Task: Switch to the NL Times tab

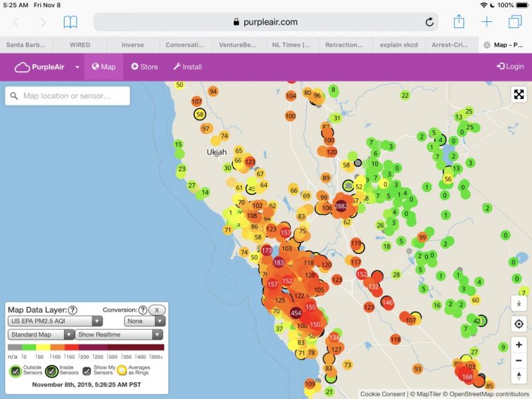Action: coord(291,45)
